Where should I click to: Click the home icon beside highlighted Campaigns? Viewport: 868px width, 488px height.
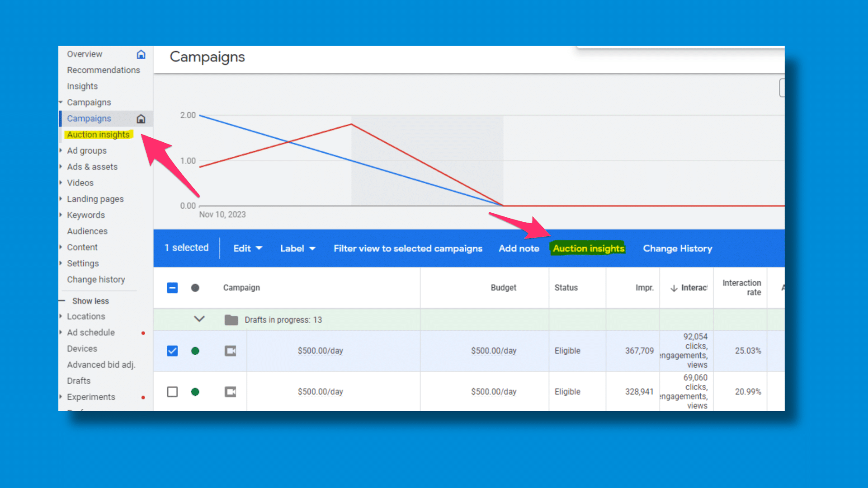[x=141, y=119]
